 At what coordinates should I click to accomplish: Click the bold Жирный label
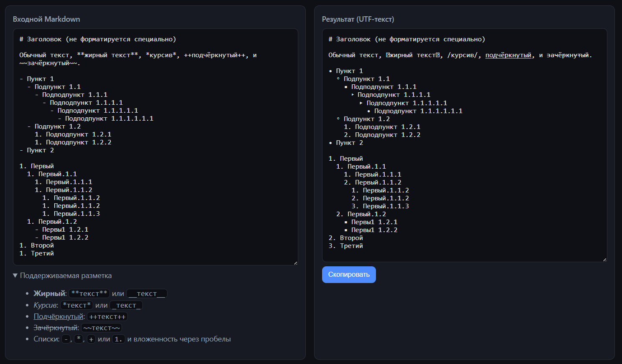[x=49, y=293]
